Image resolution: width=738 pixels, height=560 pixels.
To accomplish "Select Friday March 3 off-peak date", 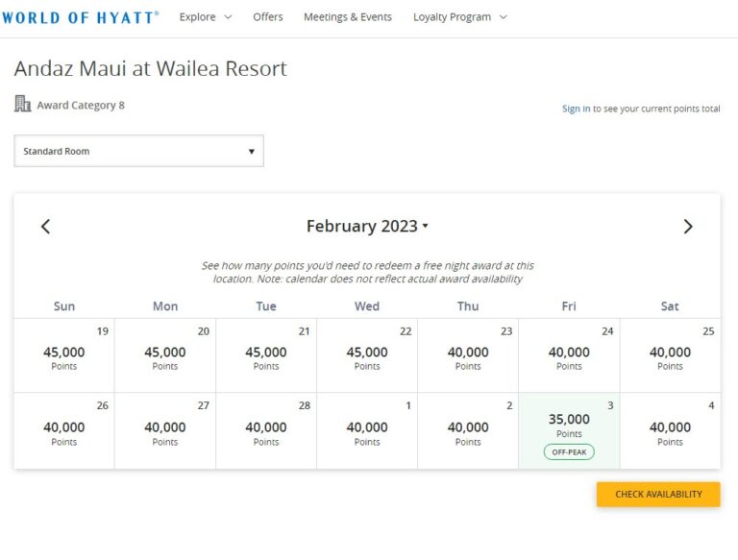I will pos(569,430).
